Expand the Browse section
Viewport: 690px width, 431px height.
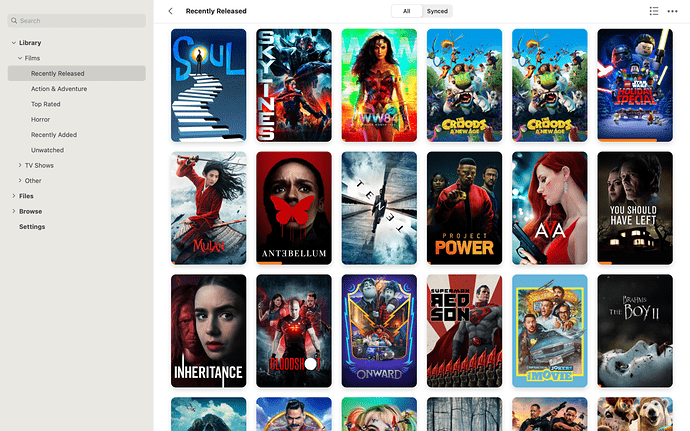coord(14,211)
